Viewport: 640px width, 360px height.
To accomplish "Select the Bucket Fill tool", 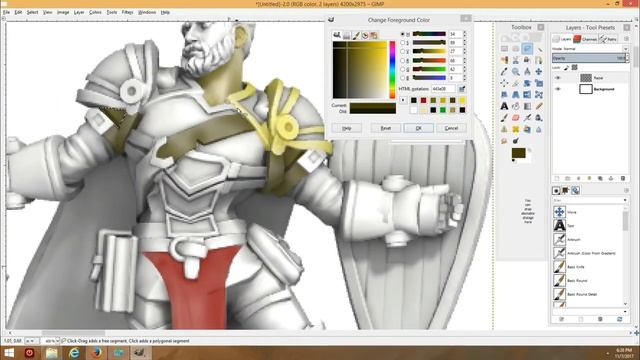I will 516,106.
